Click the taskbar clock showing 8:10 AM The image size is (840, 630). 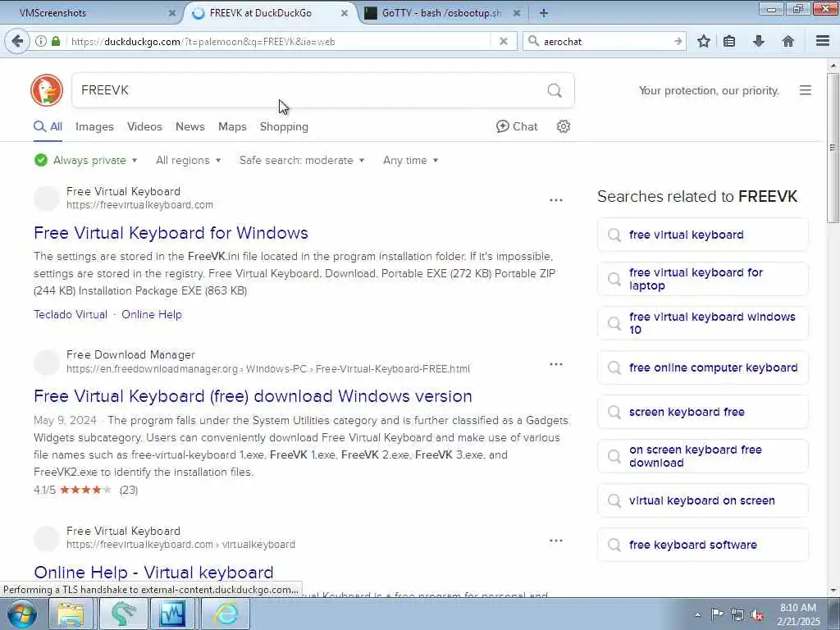point(798,614)
